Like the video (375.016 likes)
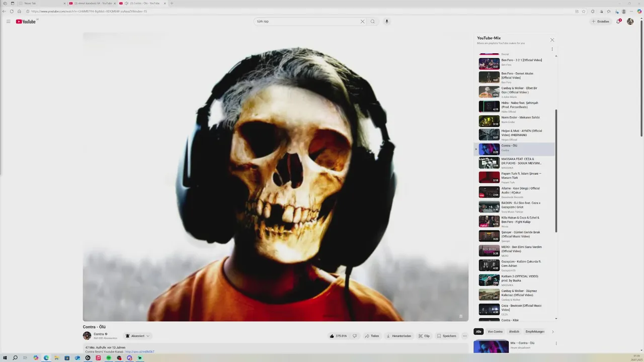Image resolution: width=644 pixels, height=362 pixels. (x=338, y=336)
